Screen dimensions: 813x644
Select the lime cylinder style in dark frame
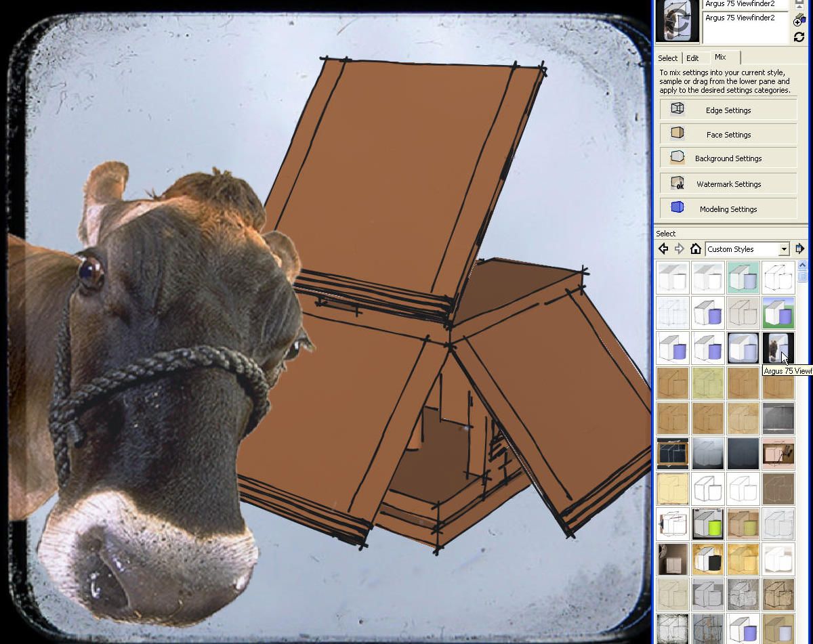click(x=708, y=523)
